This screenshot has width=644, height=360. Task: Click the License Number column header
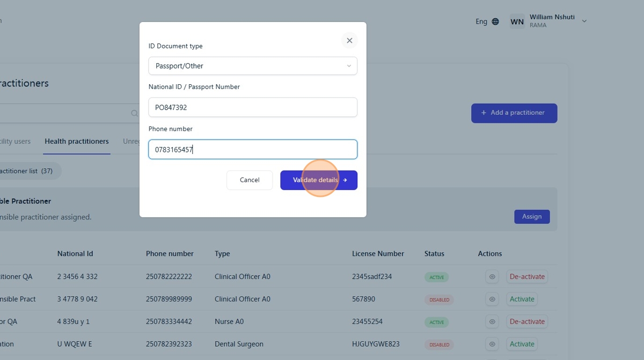pos(378,254)
